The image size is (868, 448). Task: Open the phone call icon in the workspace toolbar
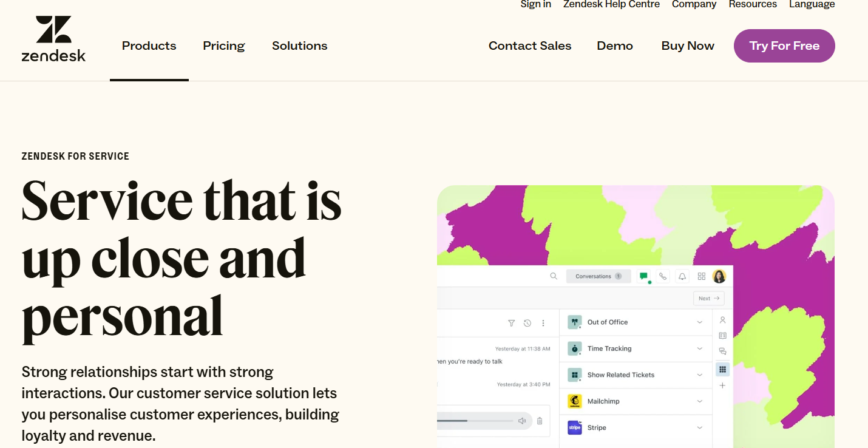point(663,276)
